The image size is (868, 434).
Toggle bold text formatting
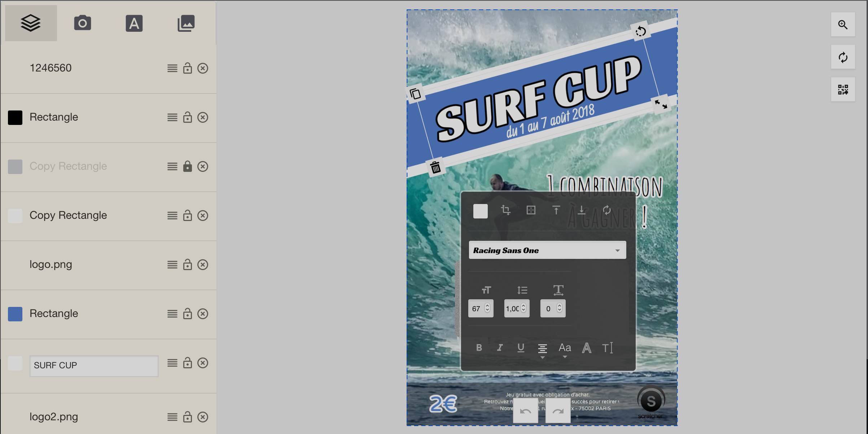pos(479,347)
